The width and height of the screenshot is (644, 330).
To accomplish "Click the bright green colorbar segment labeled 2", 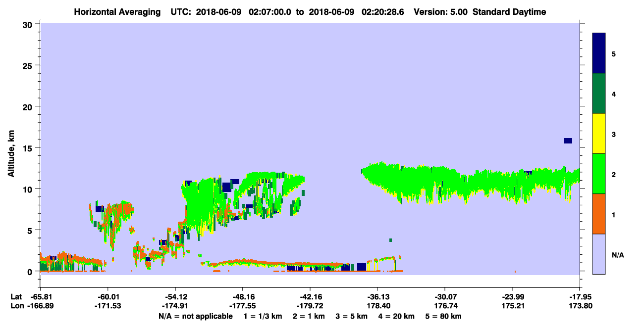I will (599, 174).
